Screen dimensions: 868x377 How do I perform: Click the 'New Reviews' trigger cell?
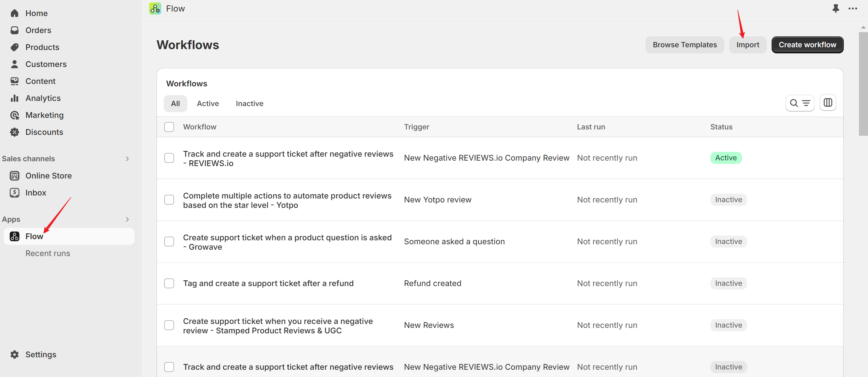[x=429, y=325]
